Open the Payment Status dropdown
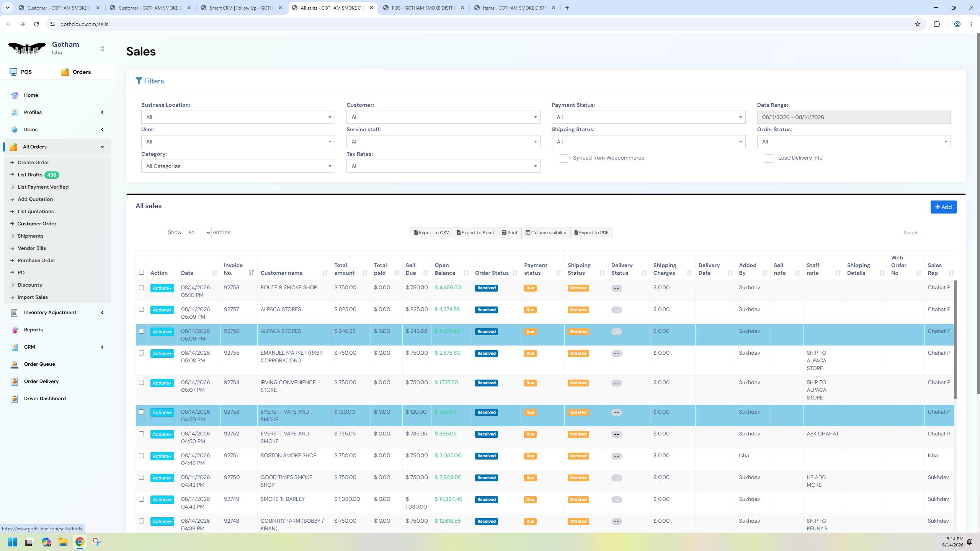 [x=648, y=117]
